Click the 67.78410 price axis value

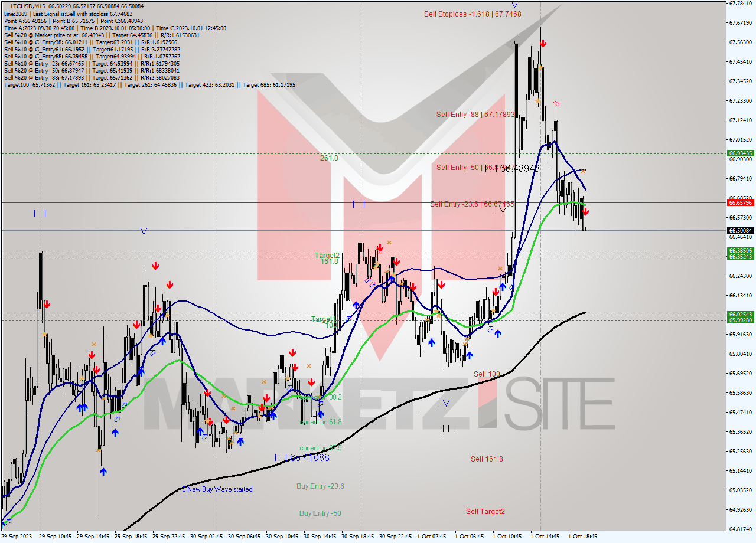coord(741,3)
